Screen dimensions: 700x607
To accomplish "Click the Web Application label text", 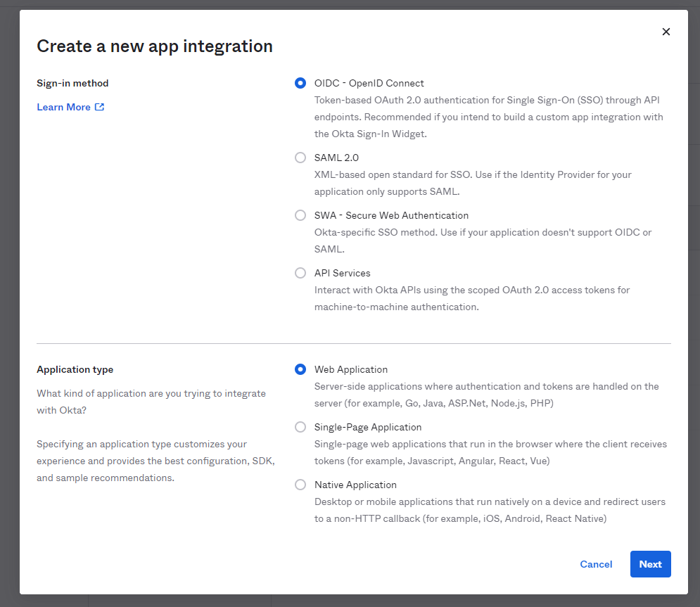I will pyautogui.click(x=351, y=369).
